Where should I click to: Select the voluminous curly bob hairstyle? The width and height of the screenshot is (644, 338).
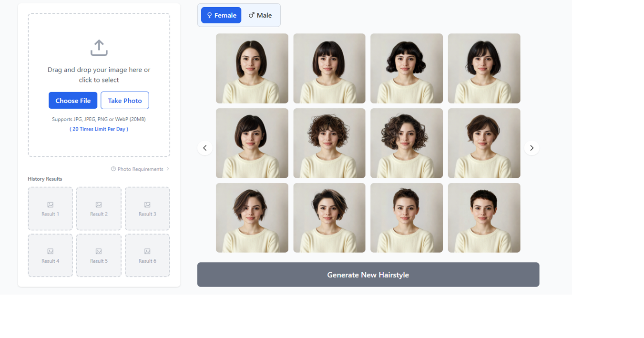point(407,143)
